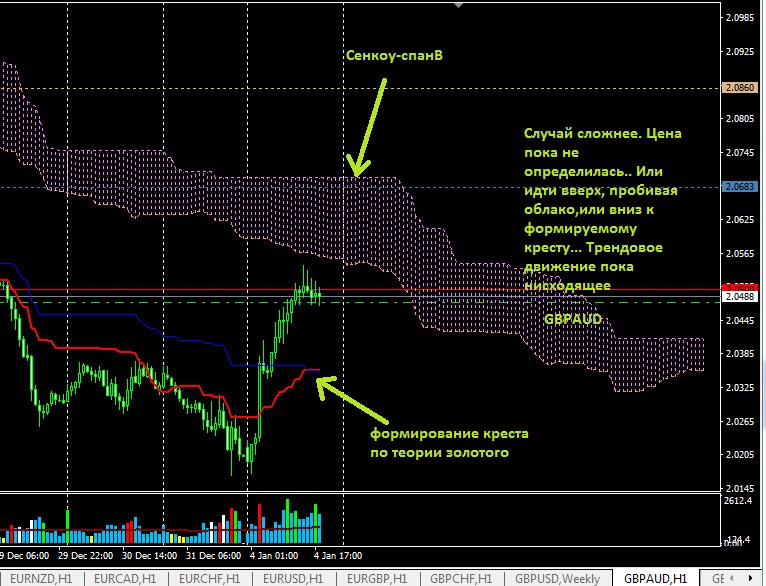
Task: Click the '4 Jan 17:00' time label
Action: click(338, 556)
